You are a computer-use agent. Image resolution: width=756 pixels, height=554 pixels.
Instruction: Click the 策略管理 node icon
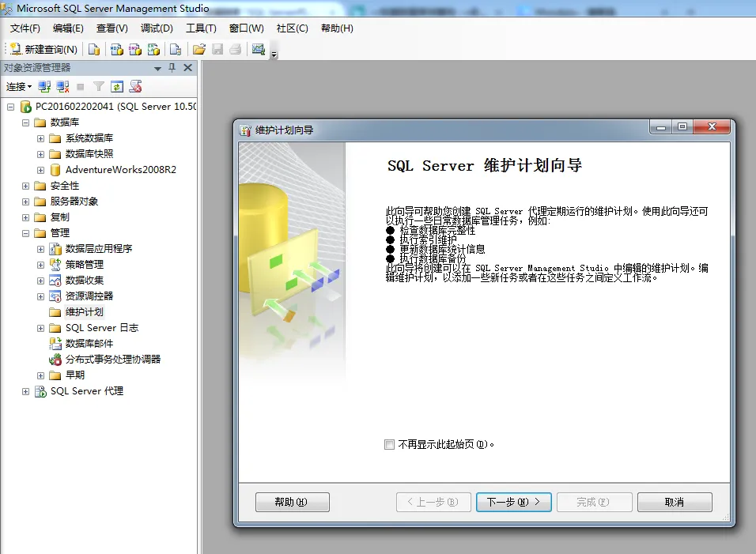point(55,265)
